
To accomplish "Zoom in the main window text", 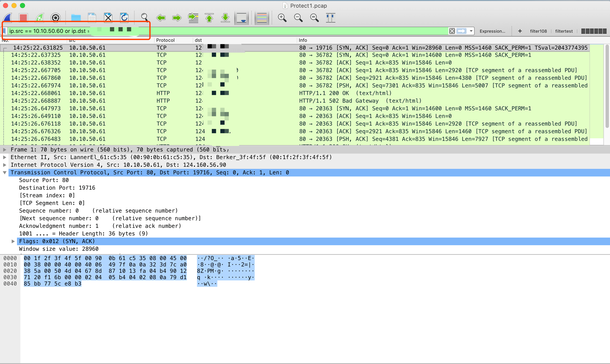I will (x=282, y=18).
